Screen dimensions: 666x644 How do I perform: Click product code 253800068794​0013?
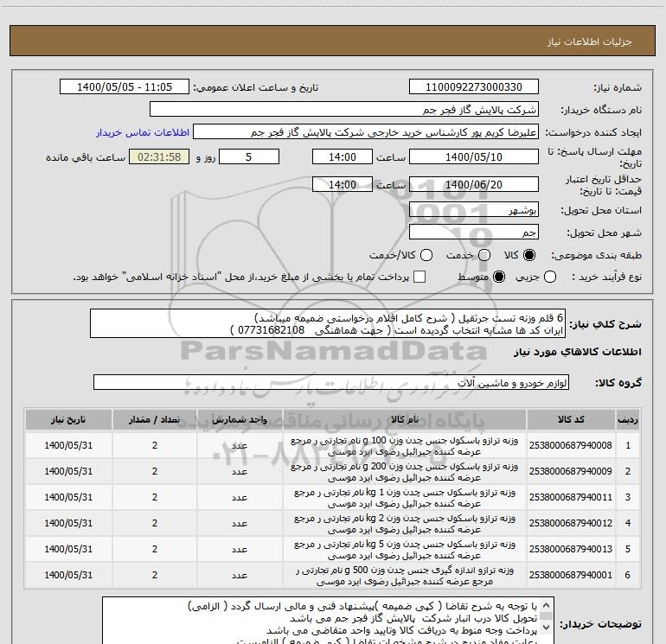point(571,549)
